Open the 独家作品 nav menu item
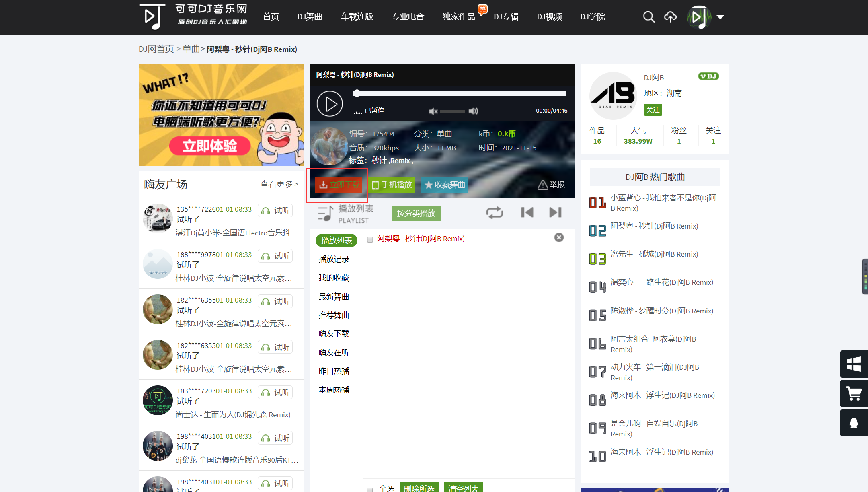 coord(459,17)
